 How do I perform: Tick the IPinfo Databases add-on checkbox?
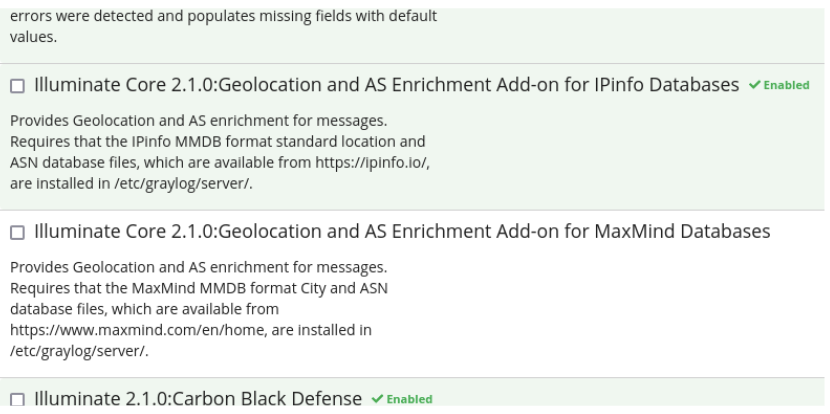19,85
